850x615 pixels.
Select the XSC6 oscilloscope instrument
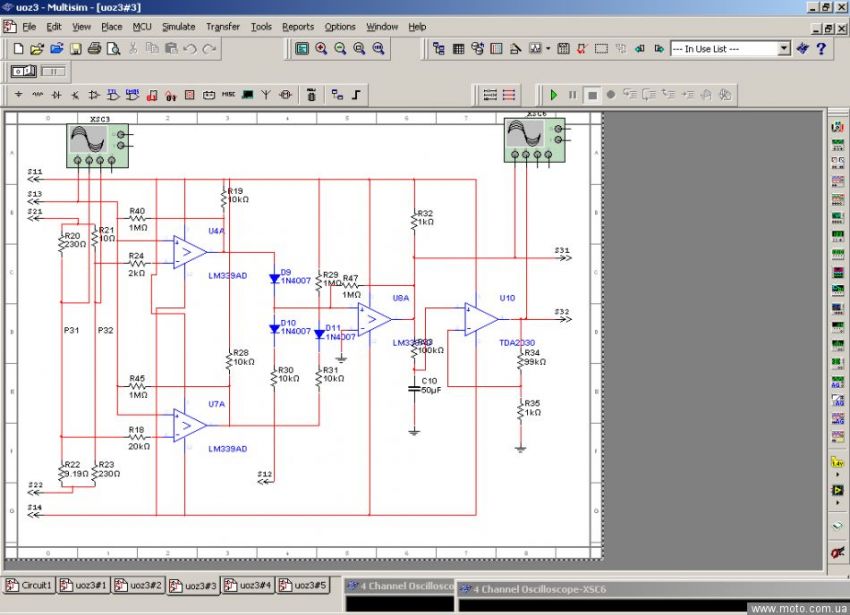tap(535, 140)
